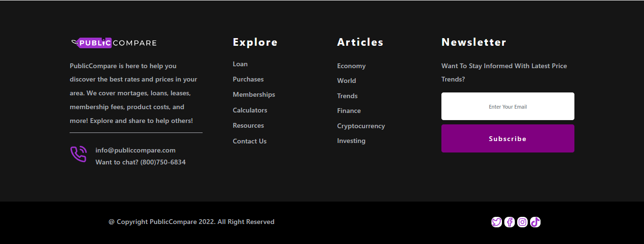
Task: Open the Twitter social icon
Action: tap(497, 222)
